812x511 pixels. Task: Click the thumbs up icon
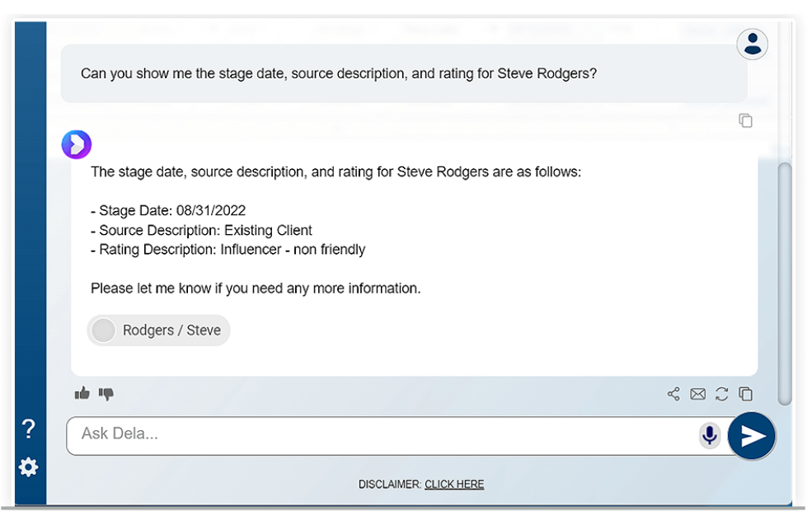click(x=82, y=394)
